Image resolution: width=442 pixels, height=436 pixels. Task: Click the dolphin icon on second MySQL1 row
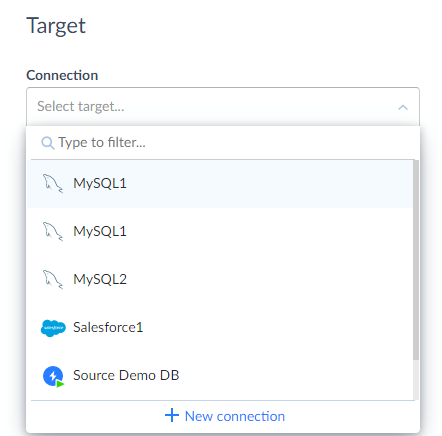point(53,231)
